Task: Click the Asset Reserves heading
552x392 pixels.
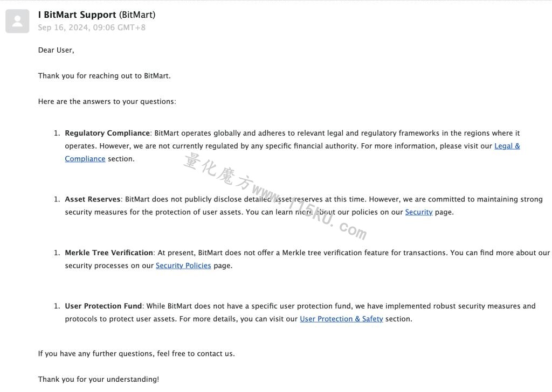Action: pyautogui.click(x=93, y=199)
